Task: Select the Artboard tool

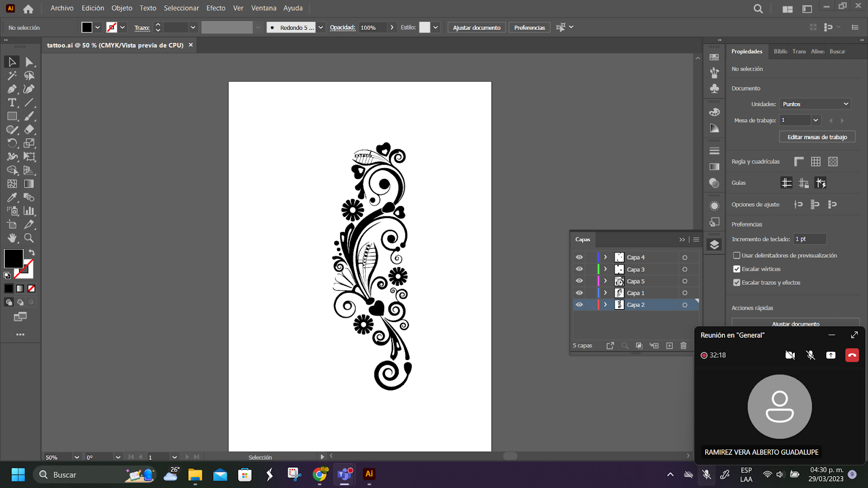Action: coord(12,224)
